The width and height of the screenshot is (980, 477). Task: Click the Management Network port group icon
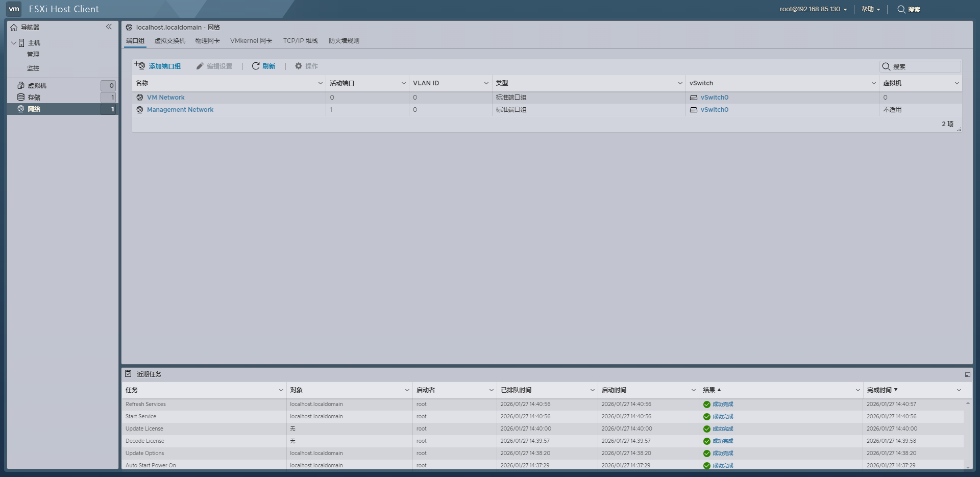pyautogui.click(x=139, y=109)
